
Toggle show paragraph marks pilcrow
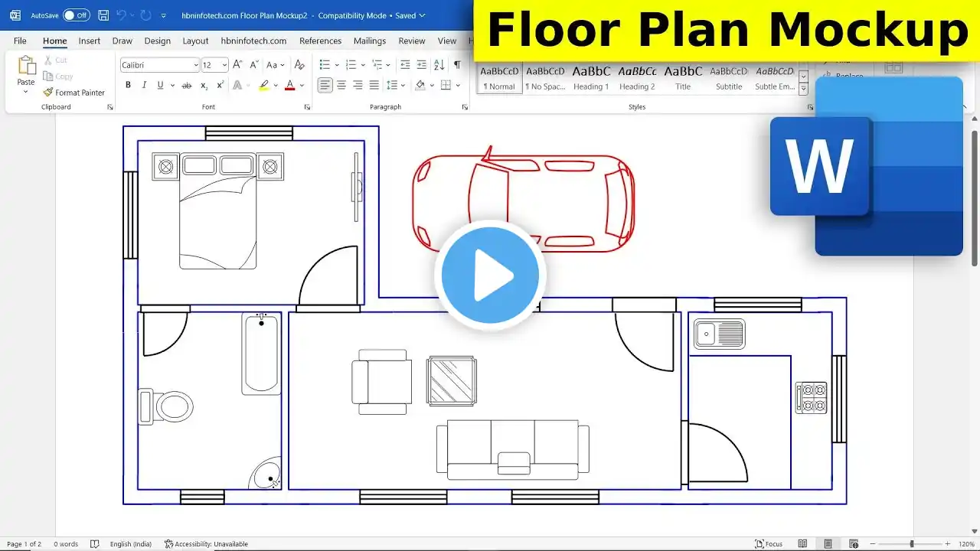(x=457, y=65)
